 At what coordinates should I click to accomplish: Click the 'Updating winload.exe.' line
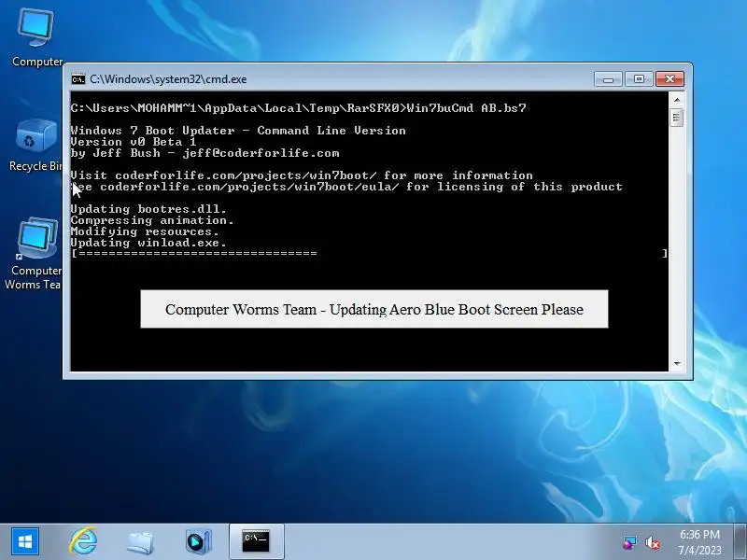click(148, 243)
